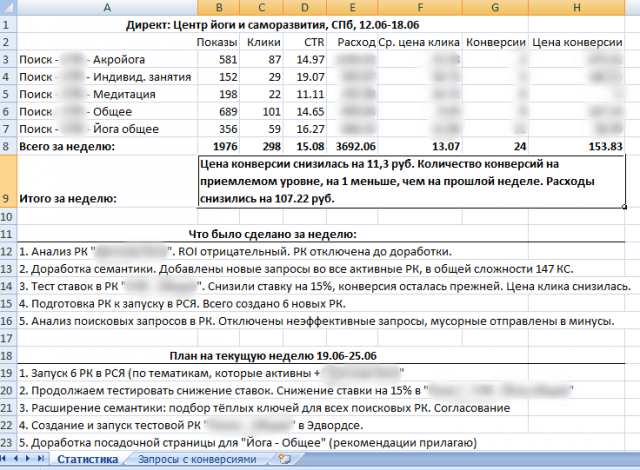The width and height of the screenshot is (640, 470).
Task: Select column C header
Action: 261,7
